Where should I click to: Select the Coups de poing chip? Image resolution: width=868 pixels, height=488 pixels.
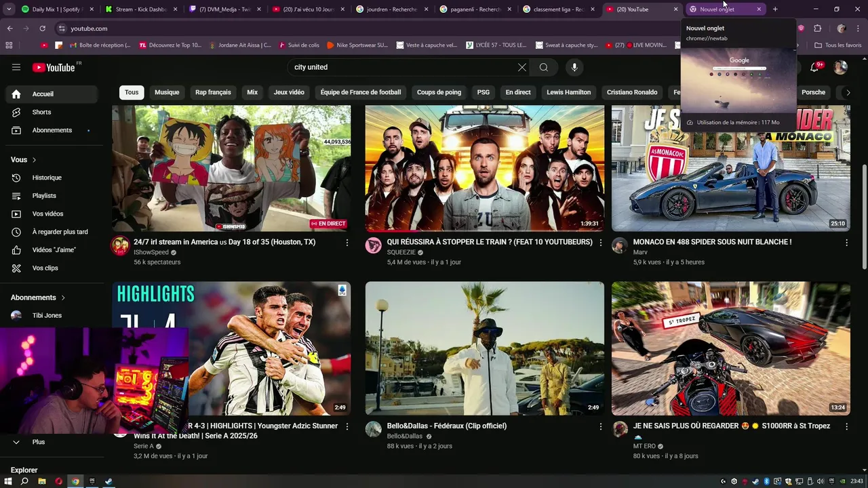439,92
